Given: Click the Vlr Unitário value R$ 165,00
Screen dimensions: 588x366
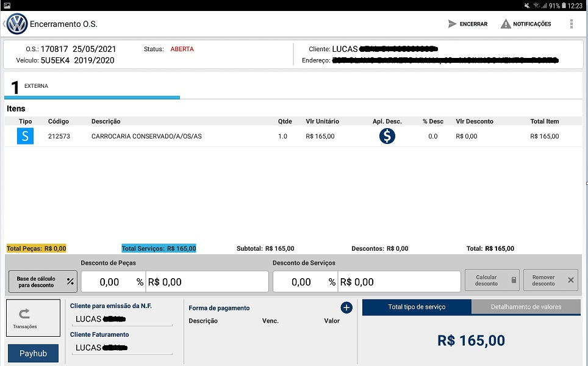Looking at the screenshot, I should pos(320,136).
